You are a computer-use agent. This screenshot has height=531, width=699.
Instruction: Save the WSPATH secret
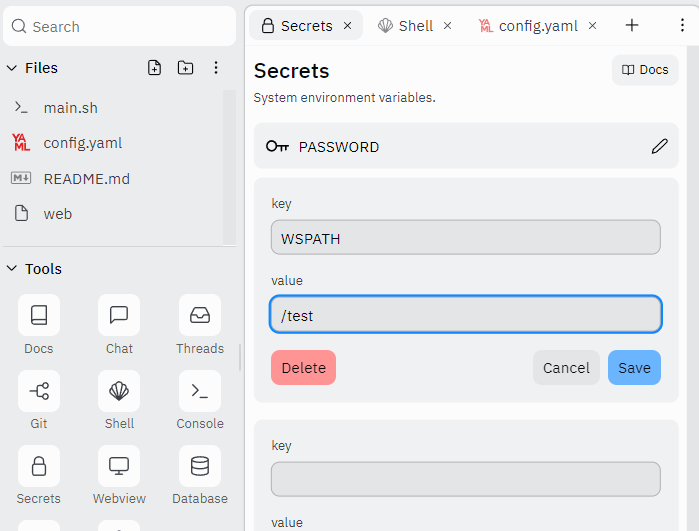634,367
